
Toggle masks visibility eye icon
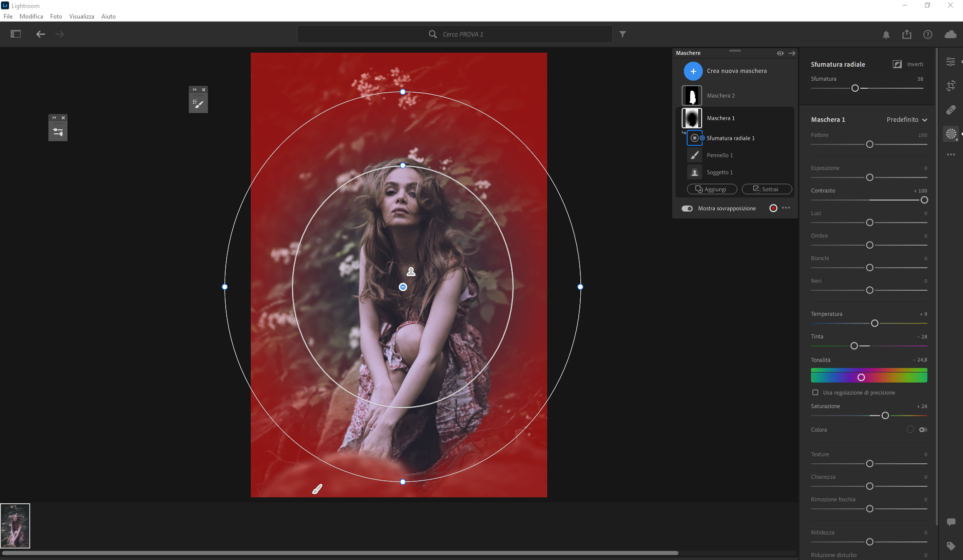pos(780,53)
